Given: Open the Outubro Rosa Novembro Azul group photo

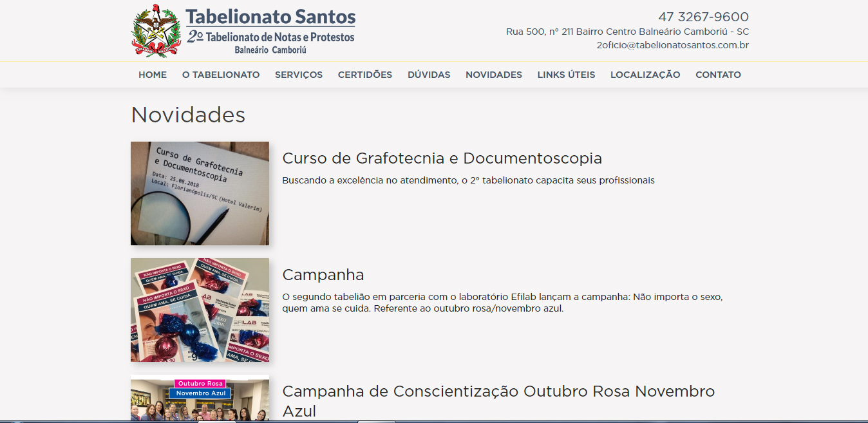Looking at the screenshot, I should click(x=200, y=398).
